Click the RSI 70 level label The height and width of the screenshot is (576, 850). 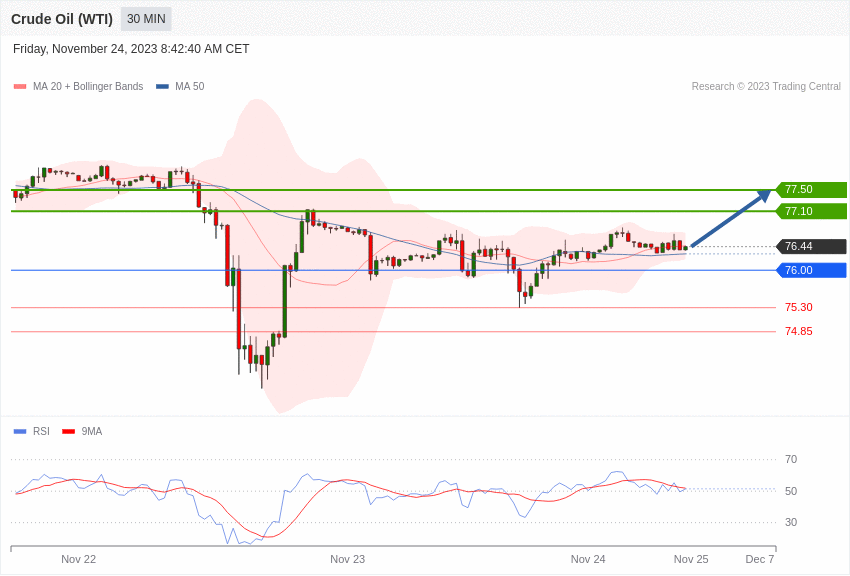(x=791, y=460)
